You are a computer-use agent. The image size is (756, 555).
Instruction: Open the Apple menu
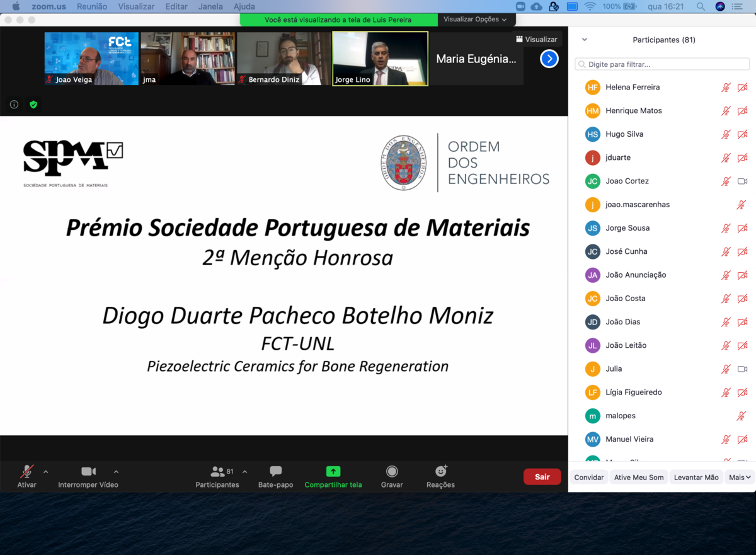16,6
